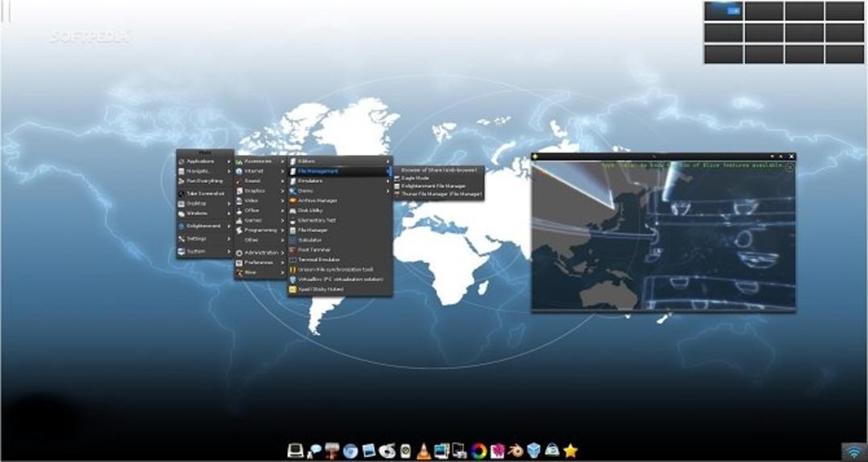Open the VirtualBox cube icon in the dock
The height and width of the screenshot is (462, 868).
tap(534, 451)
